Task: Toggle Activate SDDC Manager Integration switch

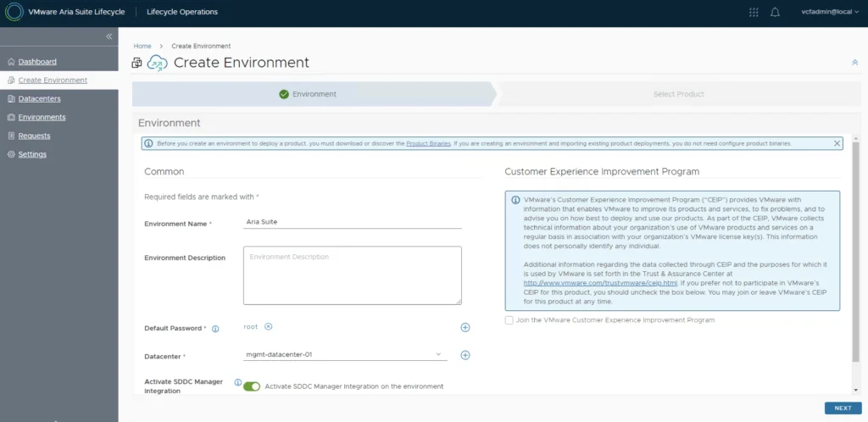Action: [x=251, y=386]
